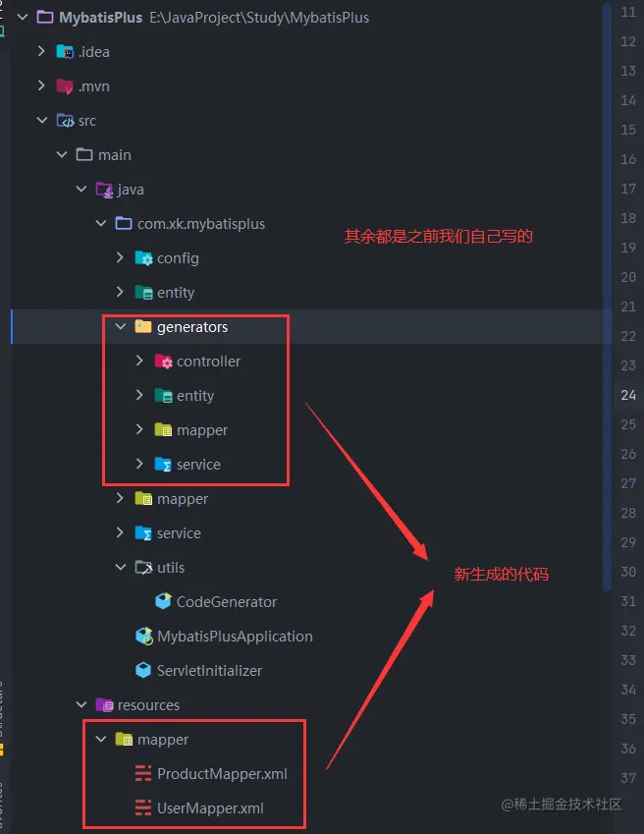Click line number 11 in the gutter
Viewport: 644px width, 834px height.
coord(628,12)
